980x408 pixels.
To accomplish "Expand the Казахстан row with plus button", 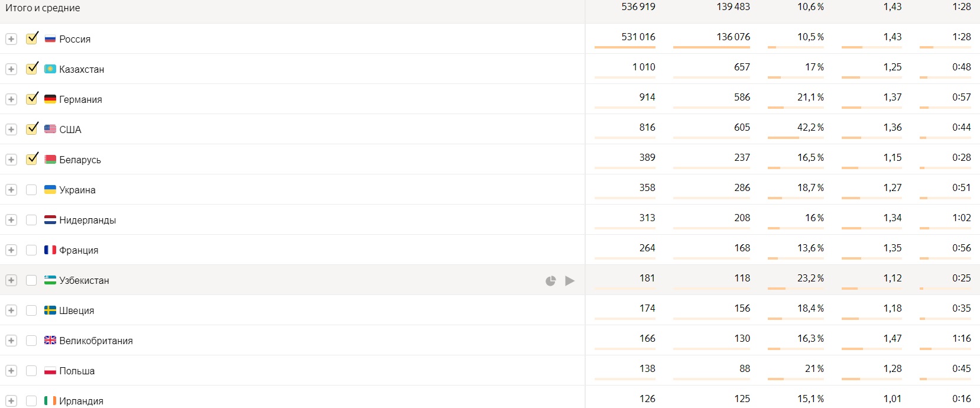I will [x=11, y=69].
